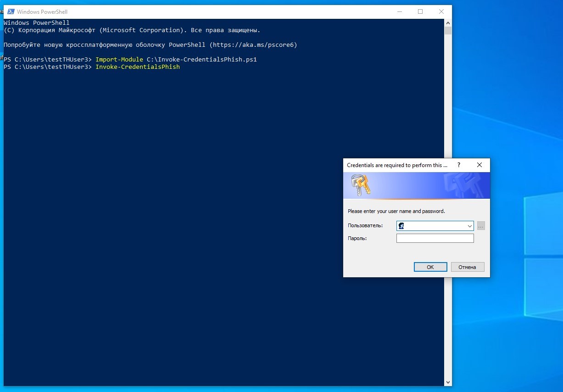Click the C:\Invoke-CredentialsPhish.ps1 path text
563x392 pixels.
coord(202,60)
